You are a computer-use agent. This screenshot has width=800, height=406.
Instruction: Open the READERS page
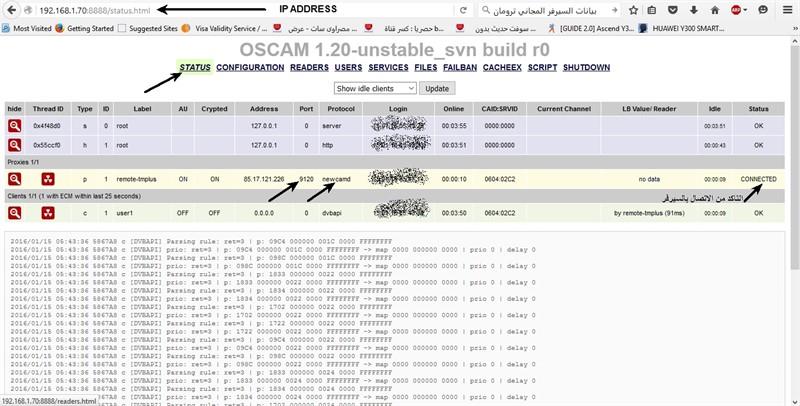(x=309, y=67)
